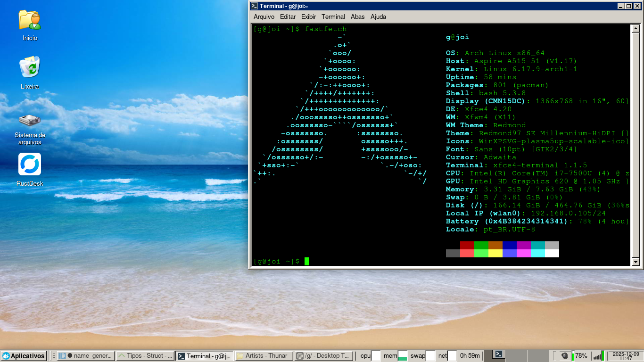Open the Exibir menu in Terminal
644x362 pixels.
pyautogui.click(x=308, y=16)
